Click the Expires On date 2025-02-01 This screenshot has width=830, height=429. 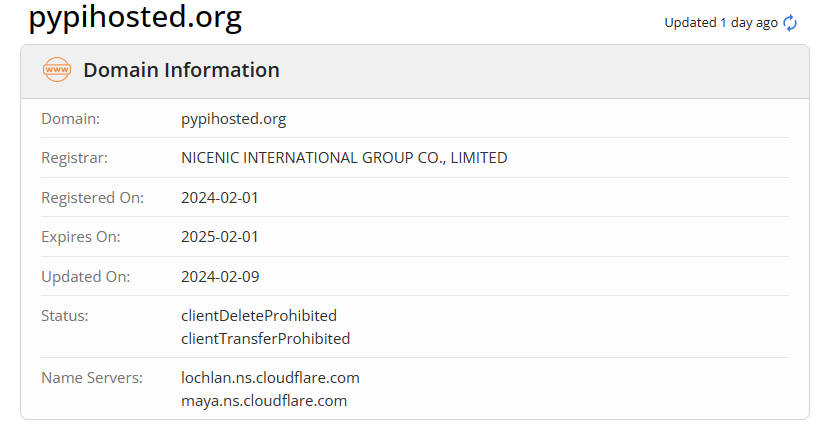pos(220,237)
